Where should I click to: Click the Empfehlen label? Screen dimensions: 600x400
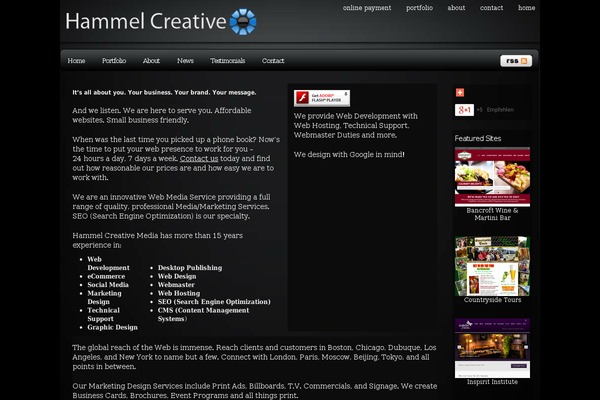click(500, 110)
